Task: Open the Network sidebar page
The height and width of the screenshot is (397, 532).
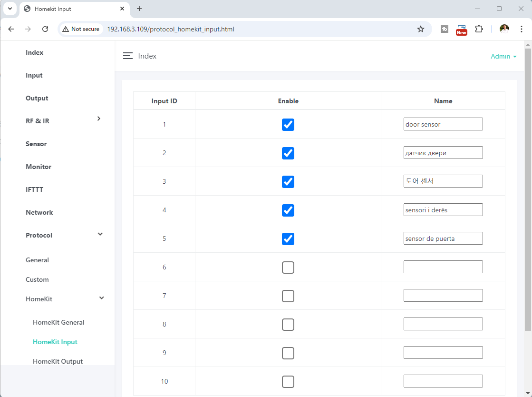Action: point(39,212)
